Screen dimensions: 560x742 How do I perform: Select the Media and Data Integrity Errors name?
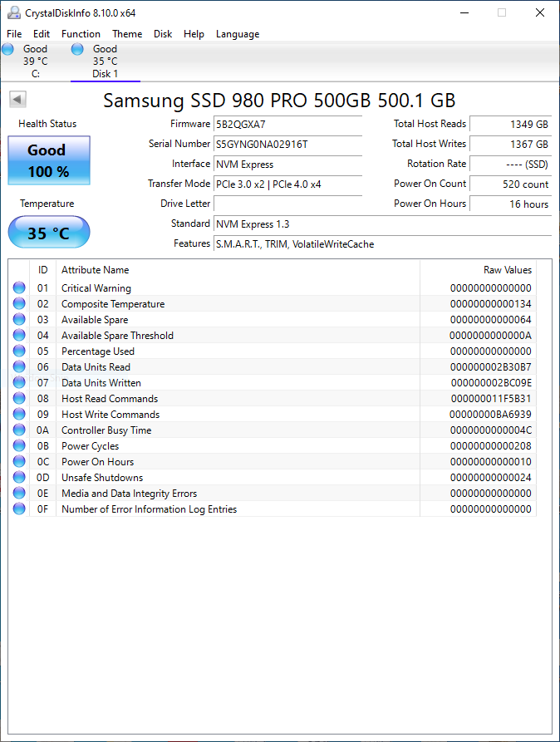(130, 493)
